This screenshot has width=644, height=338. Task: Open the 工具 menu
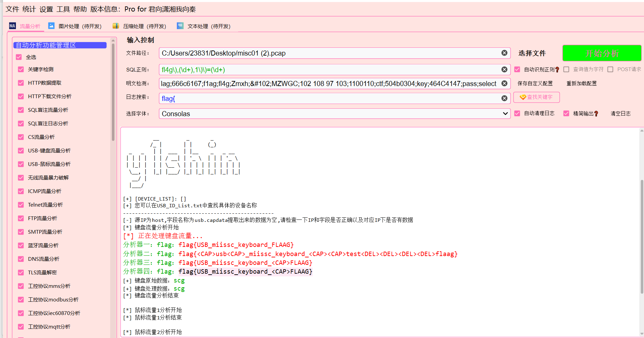pyautogui.click(x=63, y=9)
